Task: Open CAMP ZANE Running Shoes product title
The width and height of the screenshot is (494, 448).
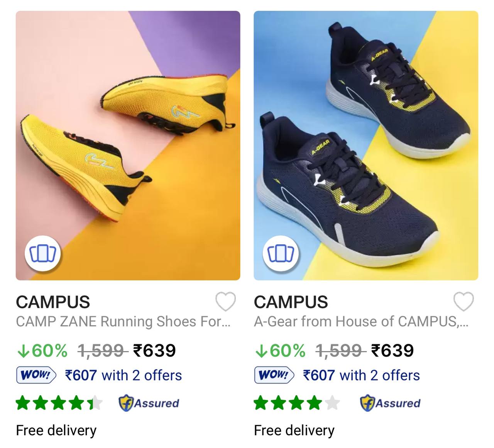Action: tap(123, 321)
